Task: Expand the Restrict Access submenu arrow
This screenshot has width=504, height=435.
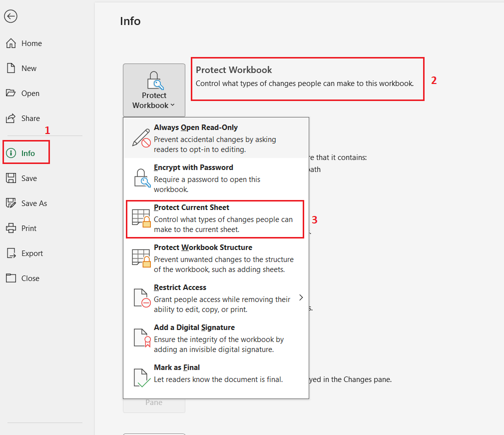Action: pos(301,297)
